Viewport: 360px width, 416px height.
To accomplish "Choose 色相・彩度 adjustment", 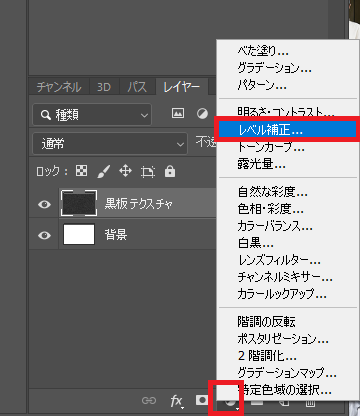I will 270,209.
